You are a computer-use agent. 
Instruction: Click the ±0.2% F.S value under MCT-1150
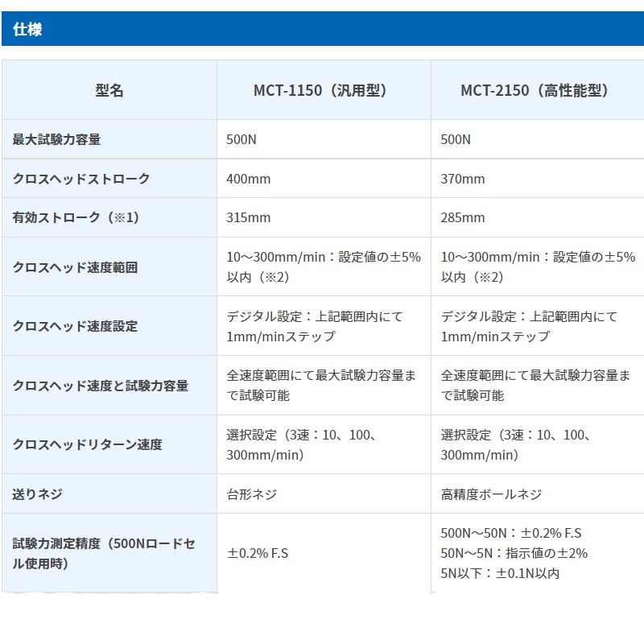tap(258, 553)
